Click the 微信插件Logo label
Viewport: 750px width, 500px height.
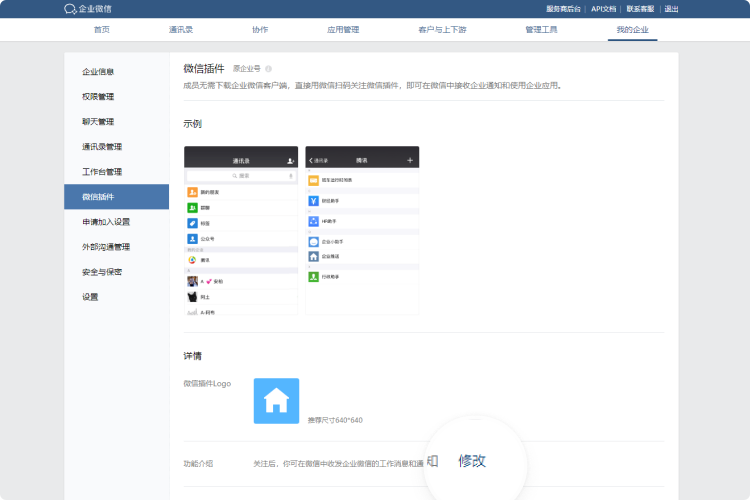click(207, 384)
